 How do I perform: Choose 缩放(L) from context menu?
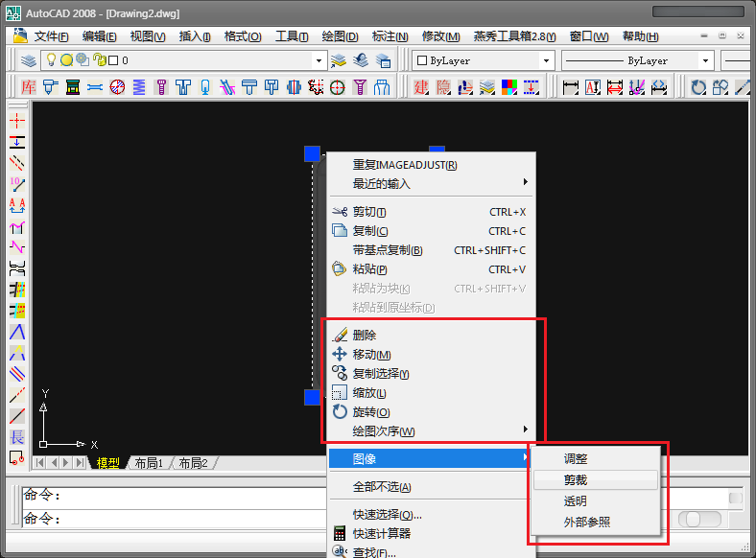432,393
